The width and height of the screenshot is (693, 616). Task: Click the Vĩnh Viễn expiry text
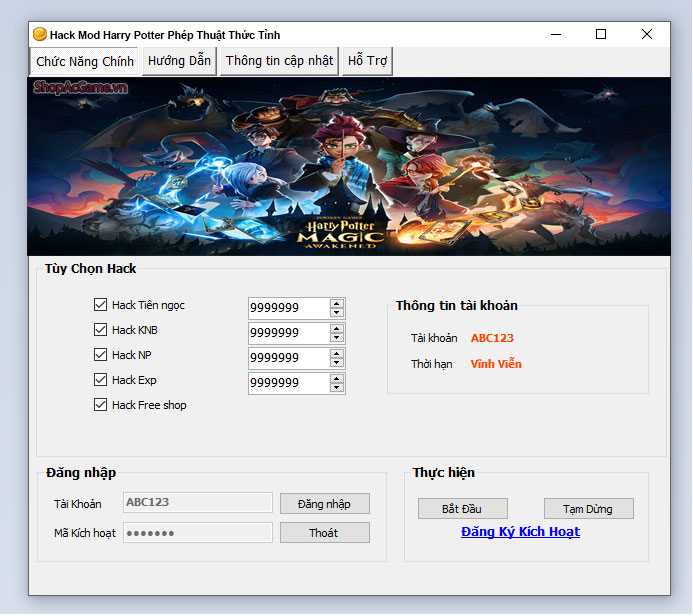click(496, 364)
